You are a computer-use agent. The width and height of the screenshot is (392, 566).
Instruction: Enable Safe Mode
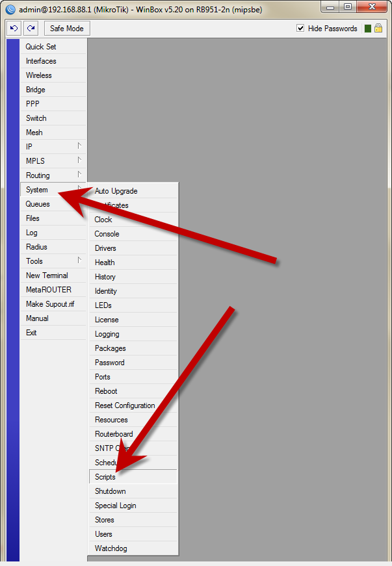coord(66,29)
